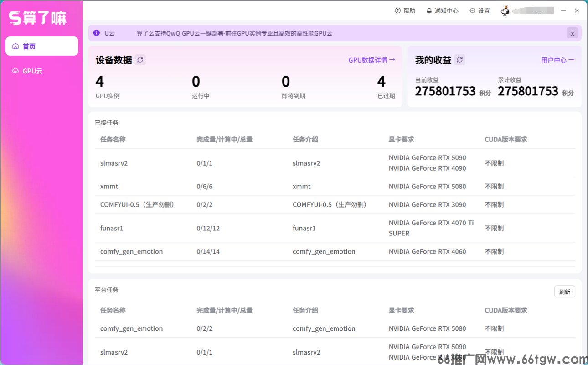Image resolution: width=588 pixels, height=365 pixels.
Task: Click the 当前收益 value 275801753
Action: tap(445, 91)
